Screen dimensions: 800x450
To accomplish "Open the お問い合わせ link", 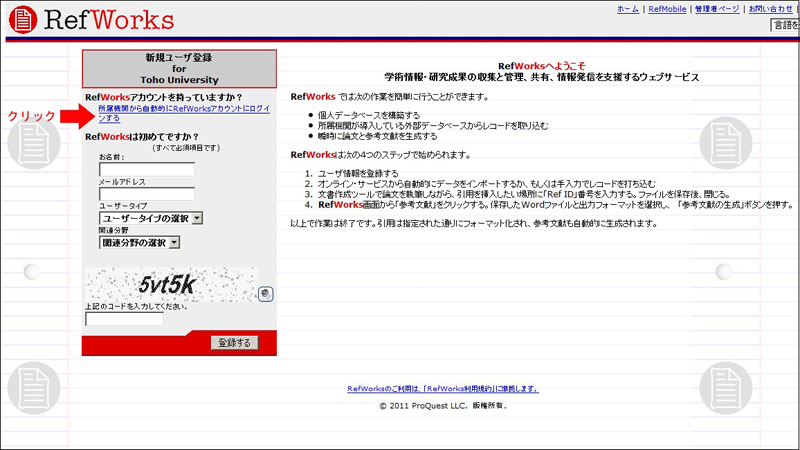I will point(770,9).
